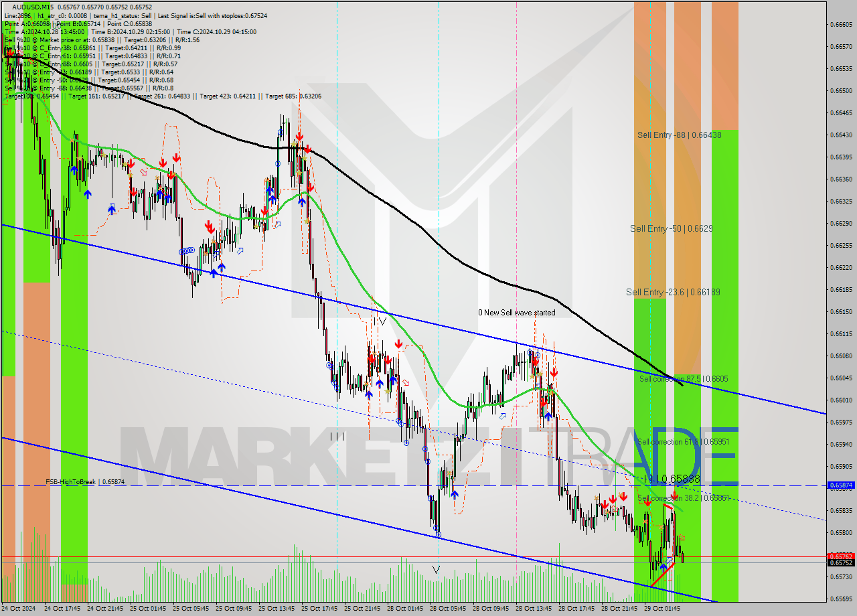The image size is (857, 616).
Task: Click '28 Oct 01:45' on time axis
Action: click(x=406, y=609)
